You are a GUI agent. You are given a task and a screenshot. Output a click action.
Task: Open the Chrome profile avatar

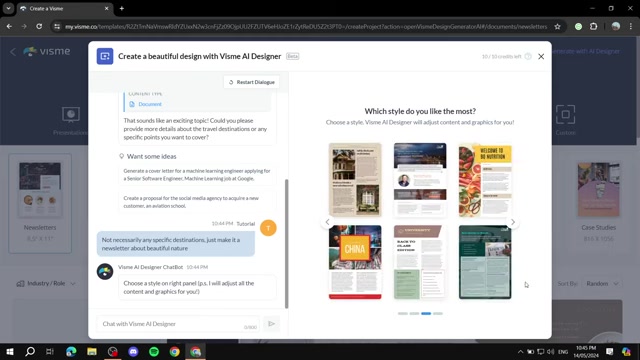click(x=616, y=27)
